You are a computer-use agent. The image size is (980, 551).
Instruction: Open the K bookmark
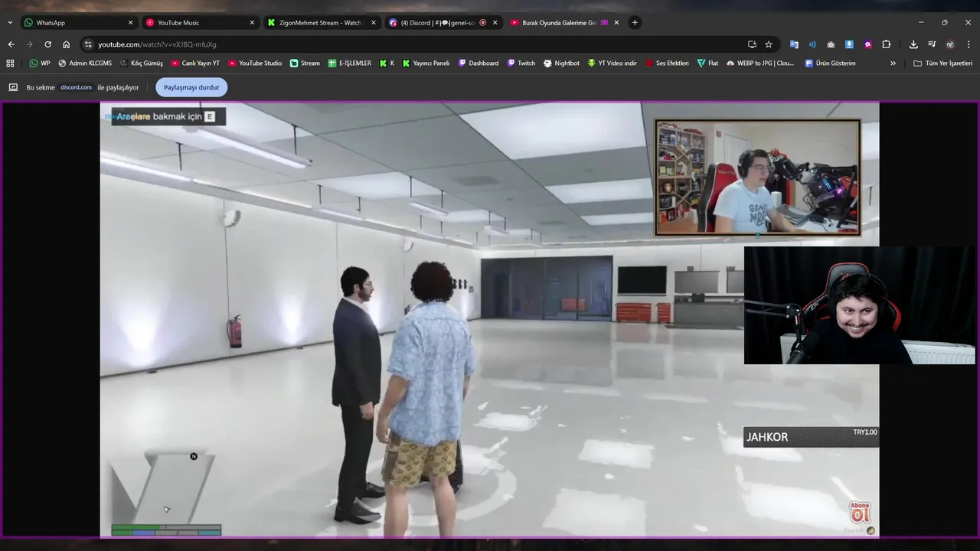pyautogui.click(x=387, y=64)
